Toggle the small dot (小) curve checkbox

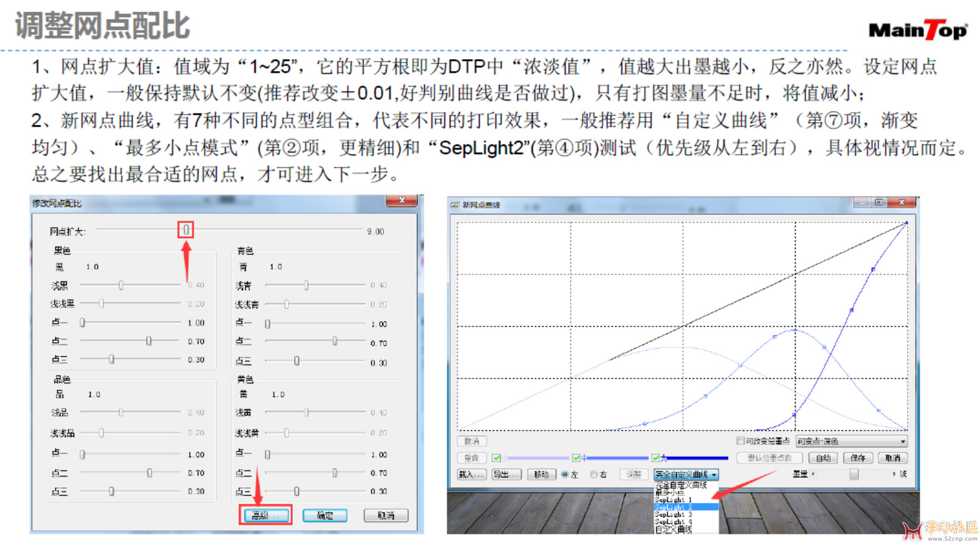pos(497,458)
